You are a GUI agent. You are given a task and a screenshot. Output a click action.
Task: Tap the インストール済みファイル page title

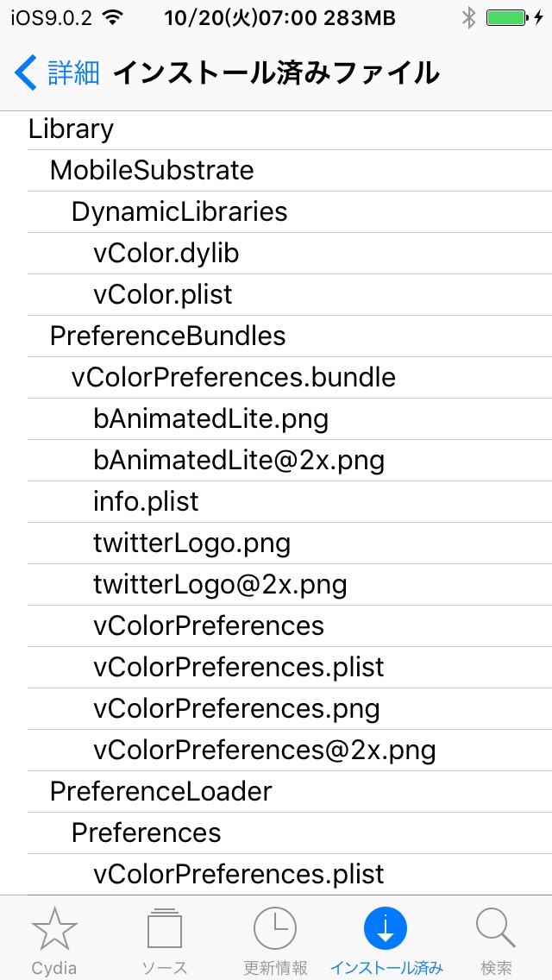click(x=276, y=73)
